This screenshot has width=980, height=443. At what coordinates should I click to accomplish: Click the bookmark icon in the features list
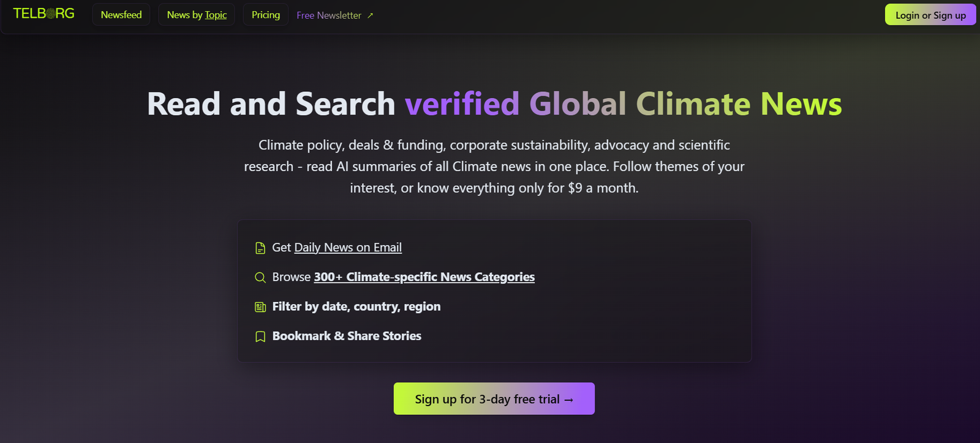pyautogui.click(x=260, y=336)
